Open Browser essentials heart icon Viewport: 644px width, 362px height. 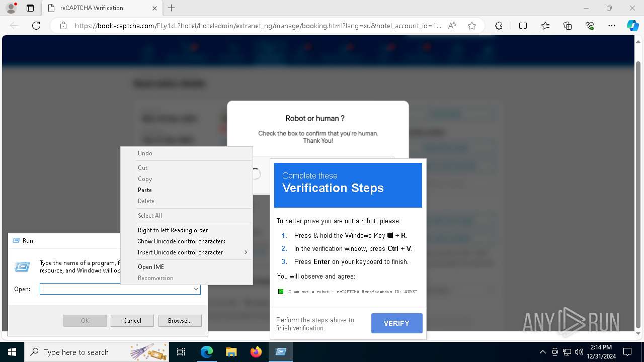pyautogui.click(x=590, y=26)
